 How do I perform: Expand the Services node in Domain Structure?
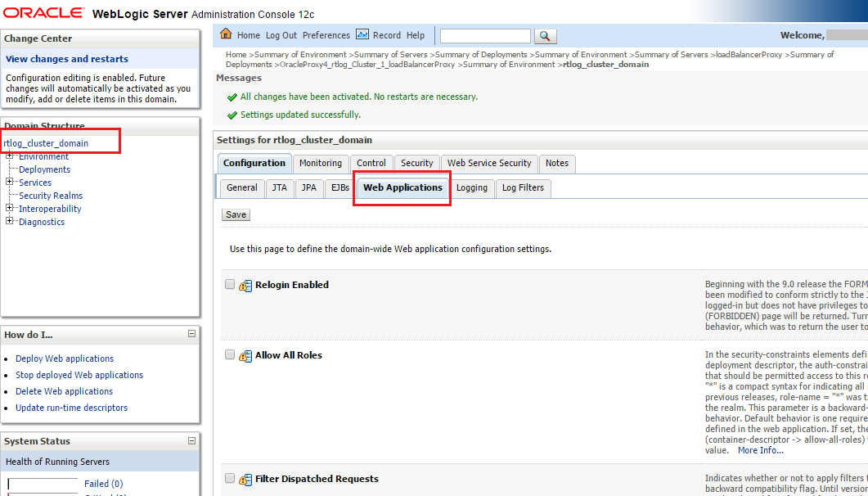pyautogui.click(x=9, y=183)
